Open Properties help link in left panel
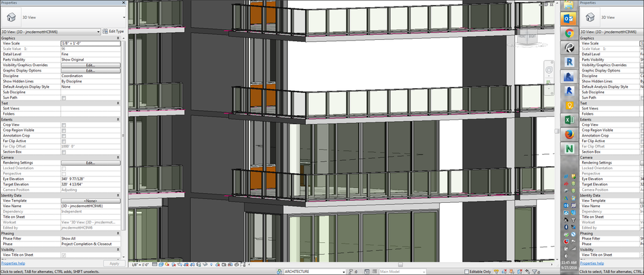 coord(13,263)
